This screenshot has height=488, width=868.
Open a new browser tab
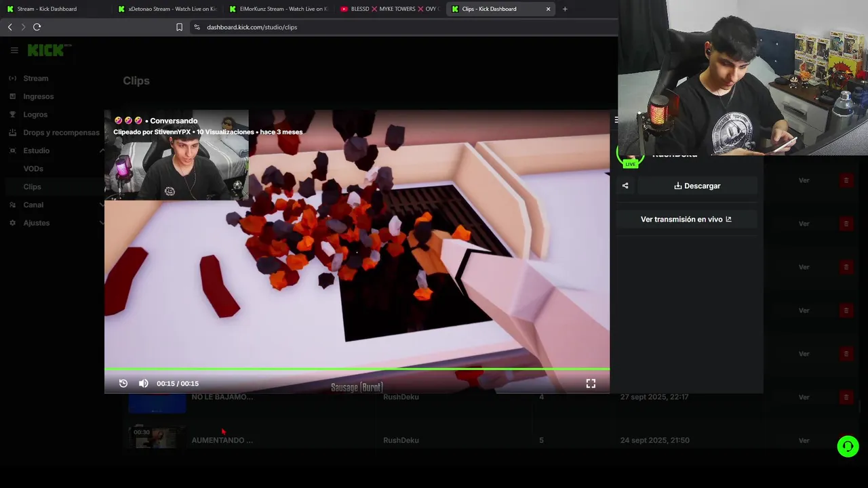click(x=565, y=9)
